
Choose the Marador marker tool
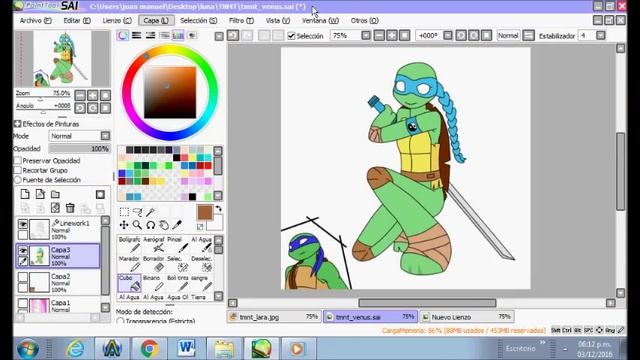[x=129, y=264]
